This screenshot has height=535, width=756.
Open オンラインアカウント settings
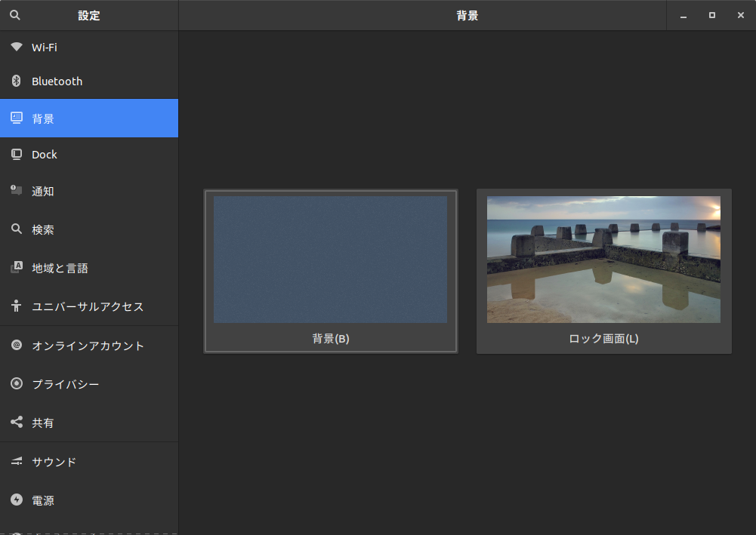(x=89, y=346)
